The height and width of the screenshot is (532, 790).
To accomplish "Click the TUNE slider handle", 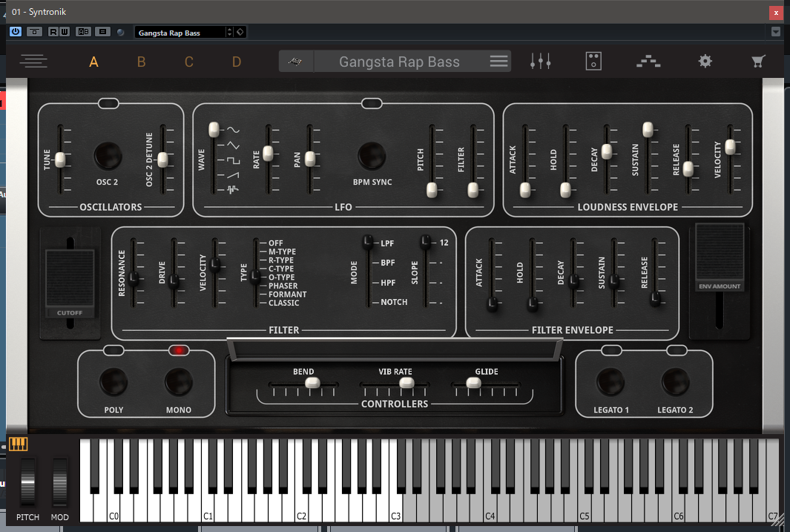I will (61, 160).
